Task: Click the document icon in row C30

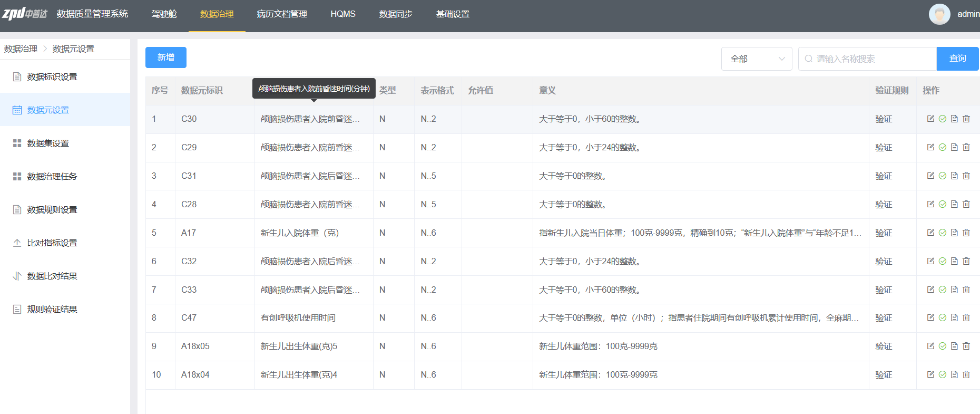Action: click(x=954, y=119)
